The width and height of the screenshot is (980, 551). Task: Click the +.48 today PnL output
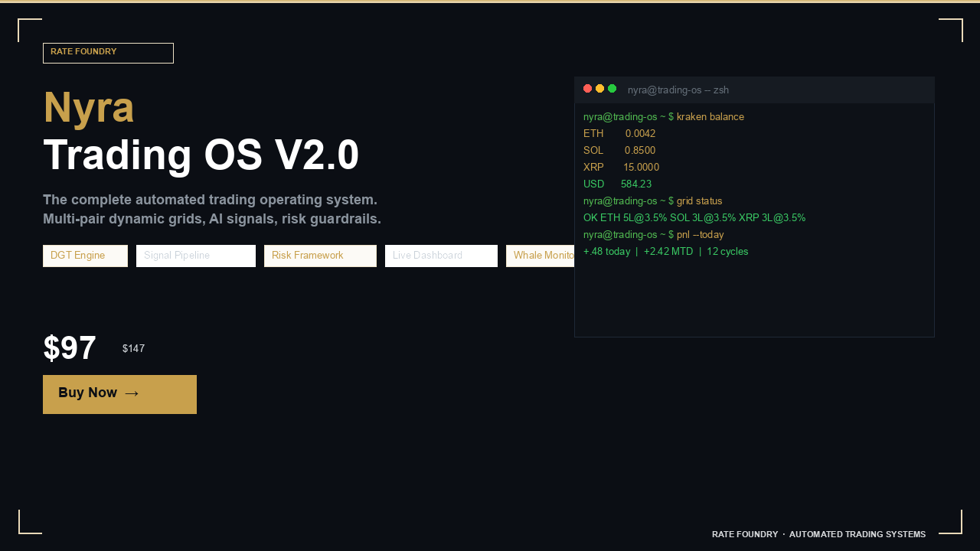(x=666, y=252)
